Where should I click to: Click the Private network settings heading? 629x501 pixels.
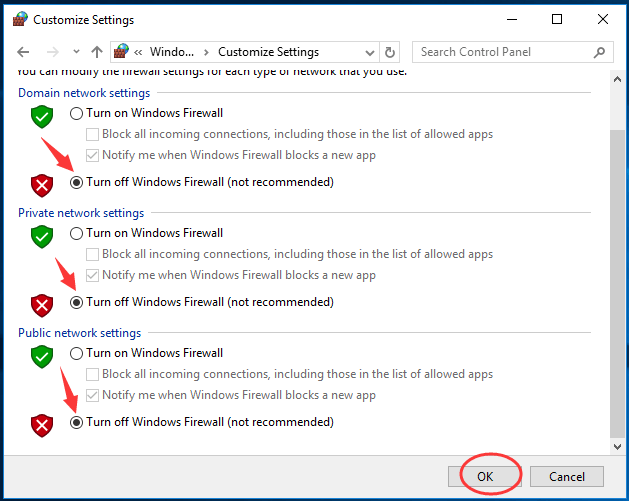(81, 213)
